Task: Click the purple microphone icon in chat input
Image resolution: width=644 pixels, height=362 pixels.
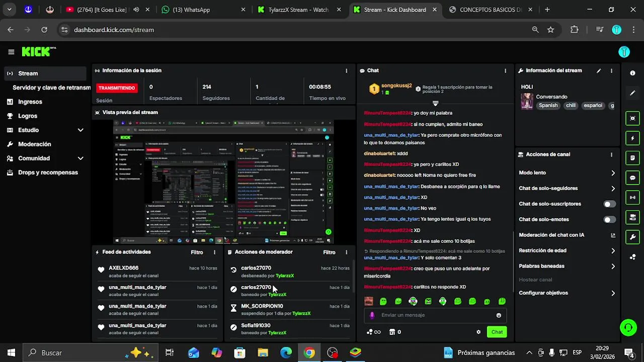Action: pyautogui.click(x=372, y=315)
